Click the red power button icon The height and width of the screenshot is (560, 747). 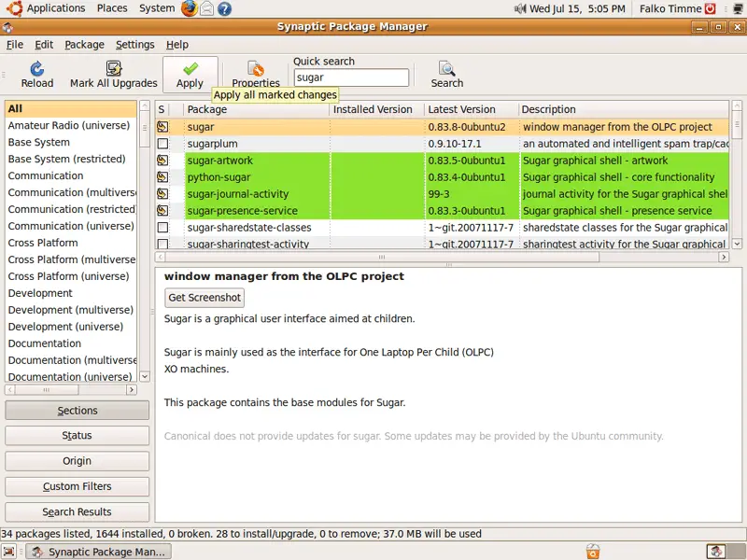(711, 8)
